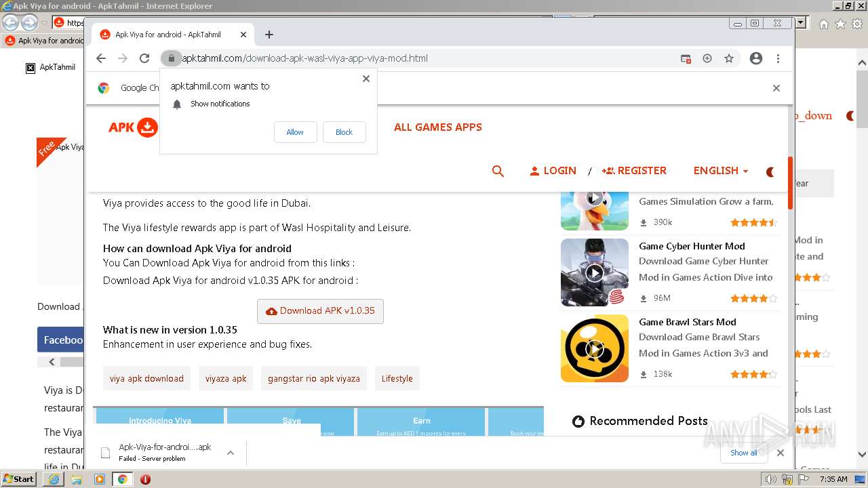Click the Facebook share button in IE

pyautogui.click(x=61, y=340)
